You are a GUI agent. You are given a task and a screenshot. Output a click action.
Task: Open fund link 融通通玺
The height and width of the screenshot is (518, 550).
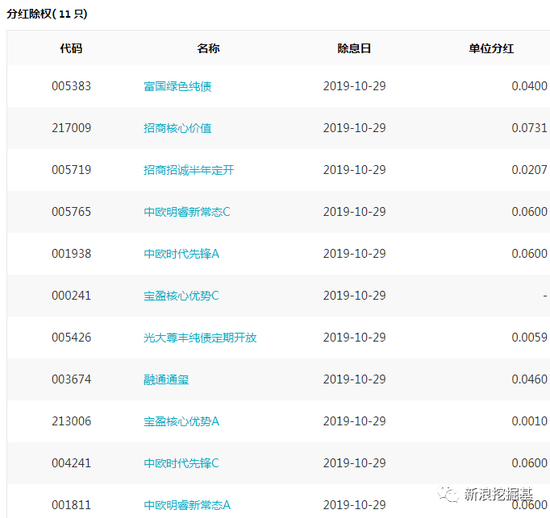166,379
